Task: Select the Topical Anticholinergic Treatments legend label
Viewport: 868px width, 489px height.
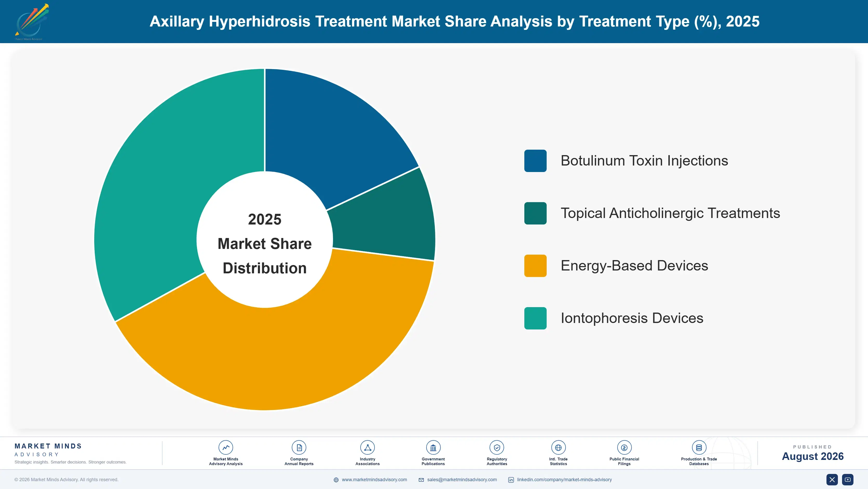Action: tap(670, 213)
